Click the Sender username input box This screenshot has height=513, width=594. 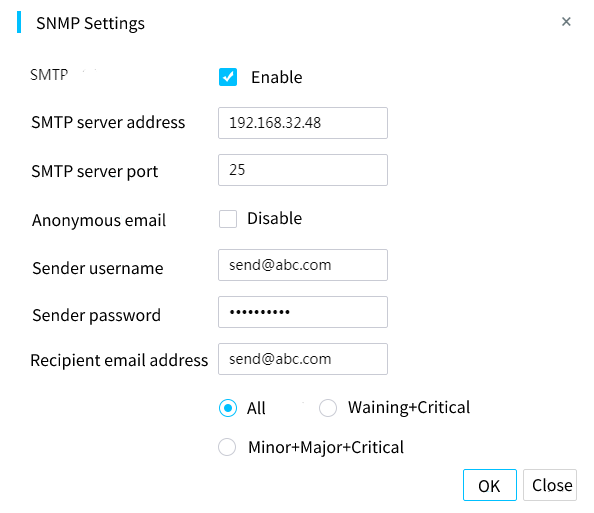[303, 265]
